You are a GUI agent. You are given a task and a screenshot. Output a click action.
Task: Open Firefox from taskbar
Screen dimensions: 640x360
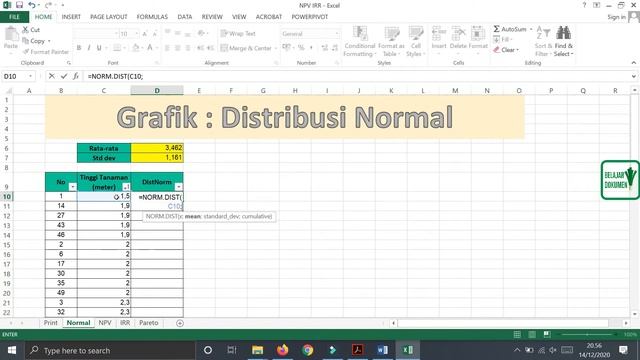point(282,350)
